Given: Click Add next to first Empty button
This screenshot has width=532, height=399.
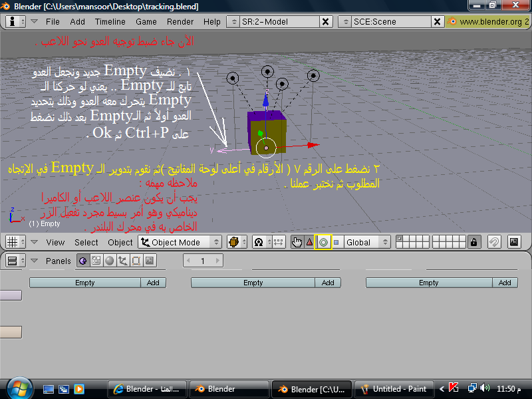Looking at the screenshot, I should point(153,283).
